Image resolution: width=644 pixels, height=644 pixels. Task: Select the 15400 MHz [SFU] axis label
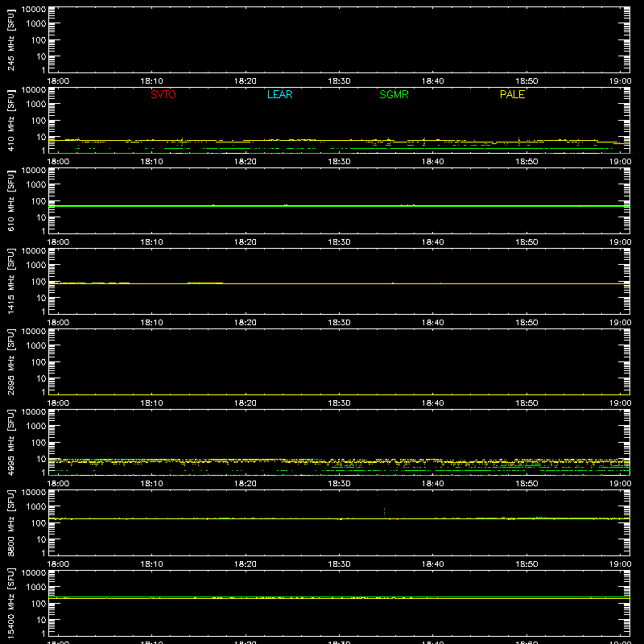(10, 603)
